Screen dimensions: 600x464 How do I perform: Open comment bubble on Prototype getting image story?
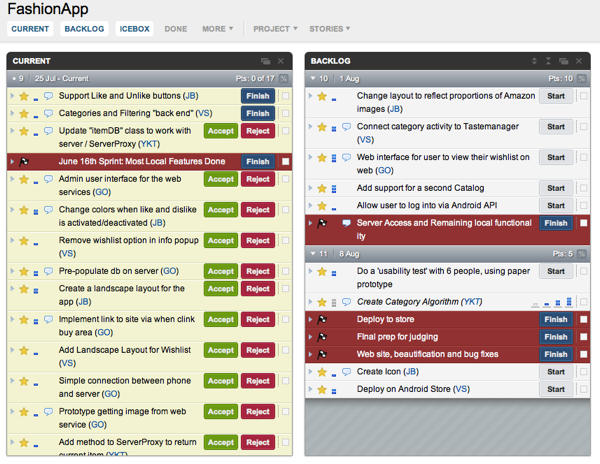click(x=48, y=412)
